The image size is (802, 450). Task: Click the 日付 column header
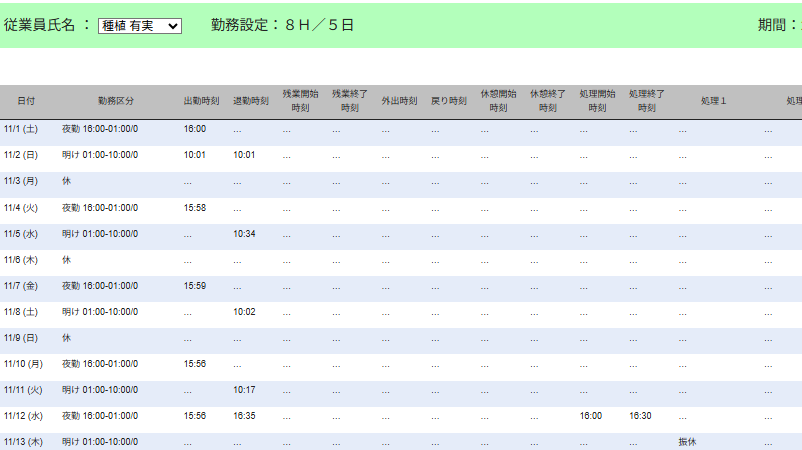click(x=26, y=101)
